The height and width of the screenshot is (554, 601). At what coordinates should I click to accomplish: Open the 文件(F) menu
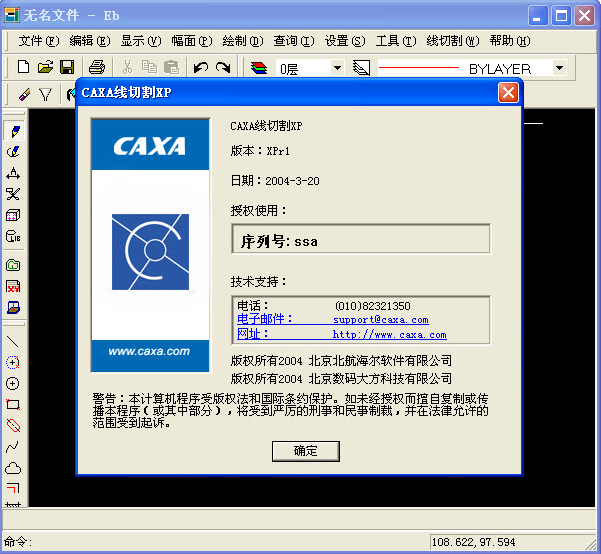[x=38, y=41]
